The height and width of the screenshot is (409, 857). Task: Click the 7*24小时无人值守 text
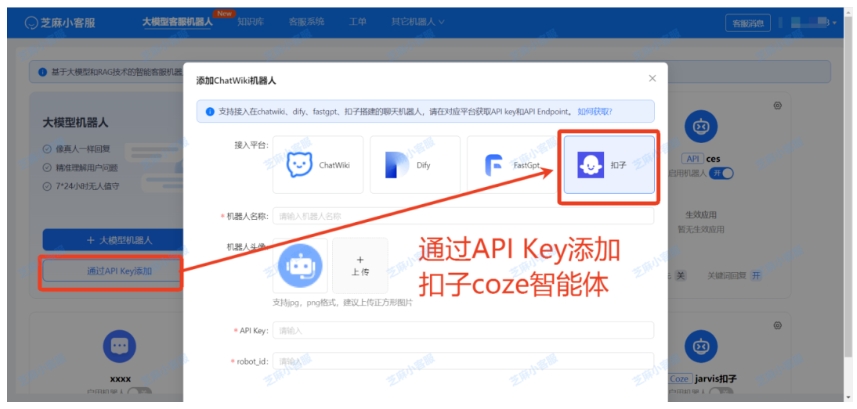(87, 186)
